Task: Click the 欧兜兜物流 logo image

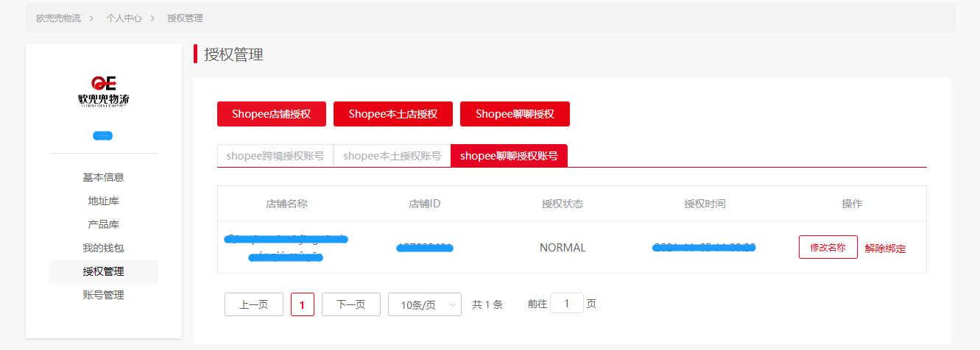Action: click(x=104, y=92)
